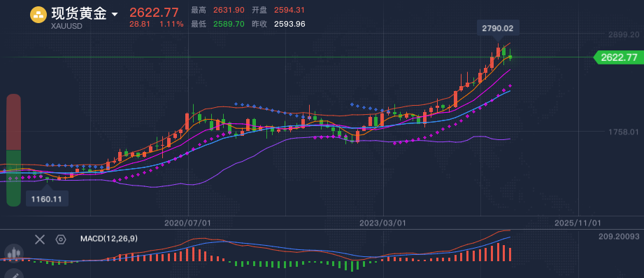Click the 1758.01 price axis label
644x278 pixels.
624,132
